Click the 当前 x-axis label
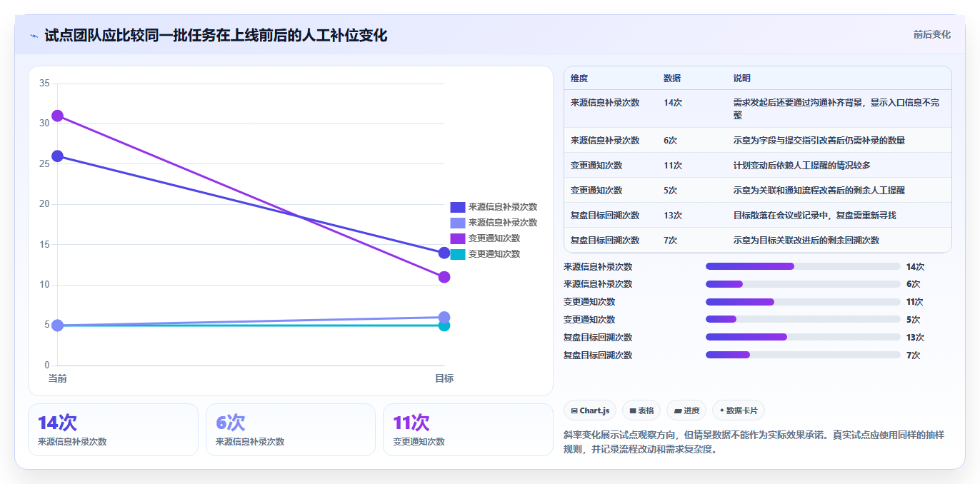980x484 pixels. (x=58, y=378)
